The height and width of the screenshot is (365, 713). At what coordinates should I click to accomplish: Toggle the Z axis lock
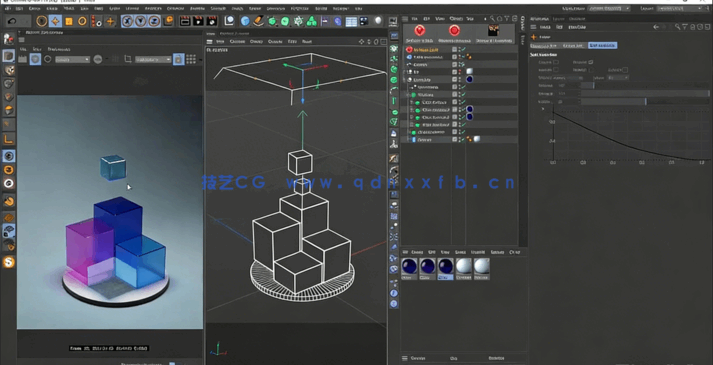(155, 21)
